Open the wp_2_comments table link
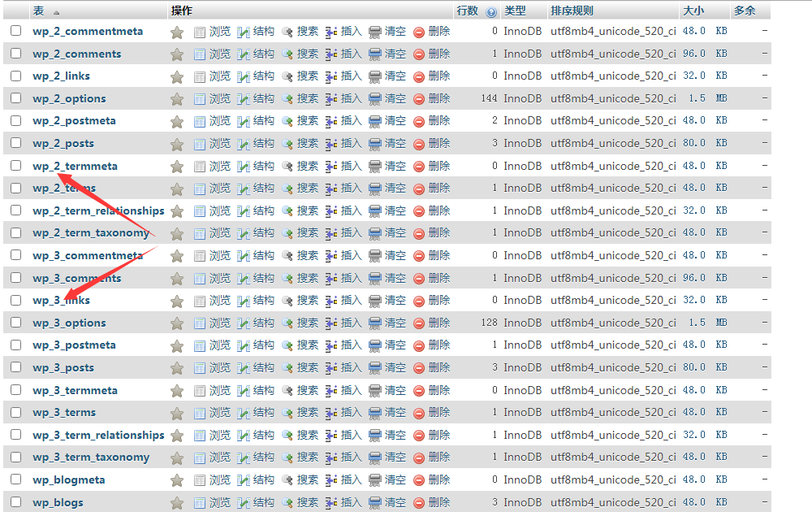This screenshot has width=812, height=512. [76, 54]
